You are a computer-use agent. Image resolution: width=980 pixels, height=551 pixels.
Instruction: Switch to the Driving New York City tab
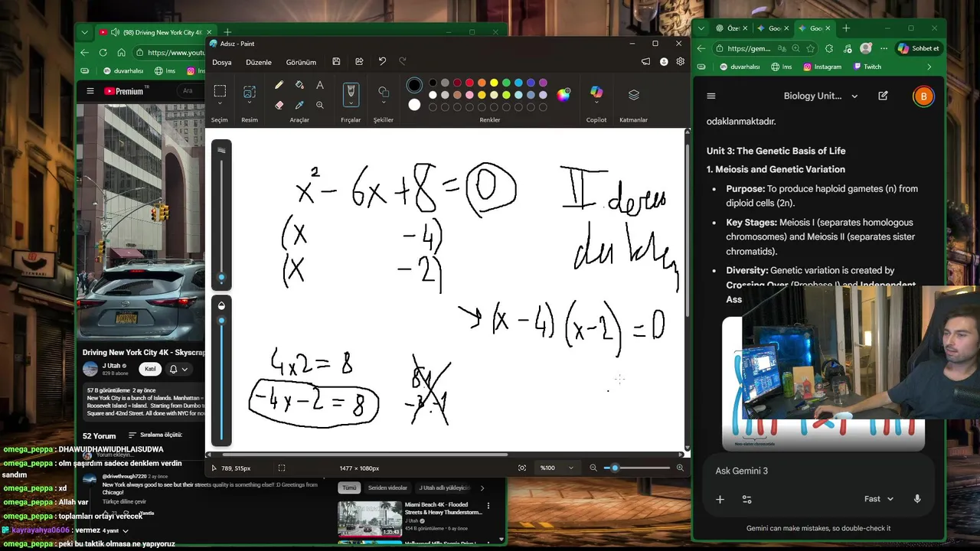point(155,32)
